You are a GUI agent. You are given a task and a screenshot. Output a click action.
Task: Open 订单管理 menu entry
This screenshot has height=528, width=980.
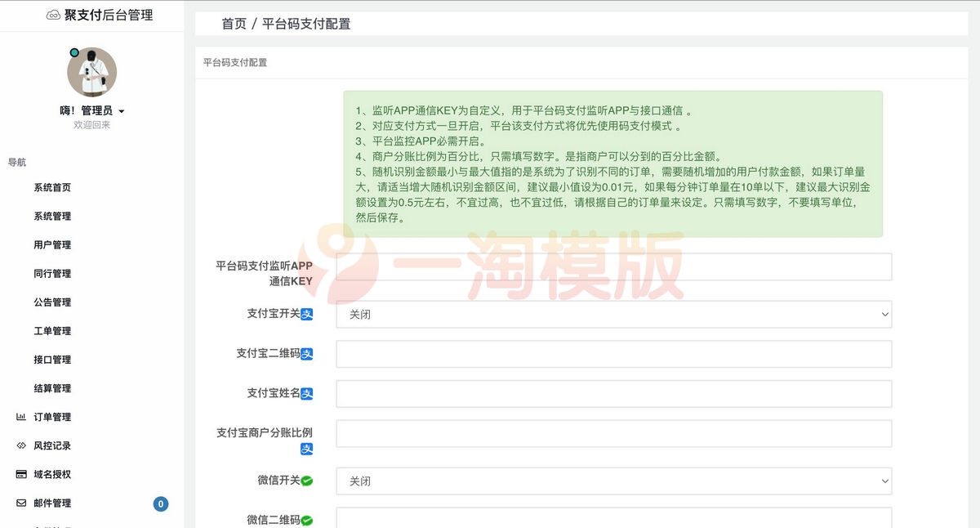52,417
